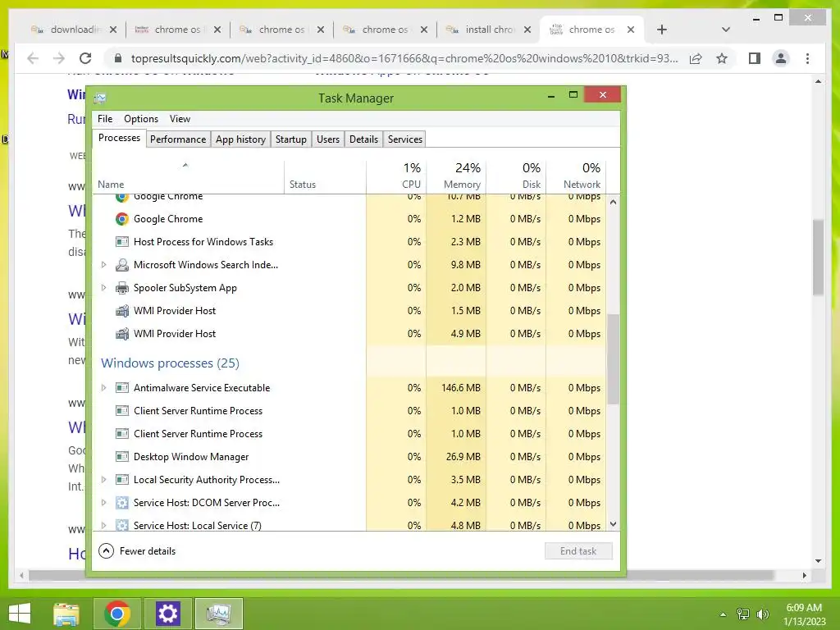
Task: Switch to the Startup tab
Action: [x=291, y=139]
